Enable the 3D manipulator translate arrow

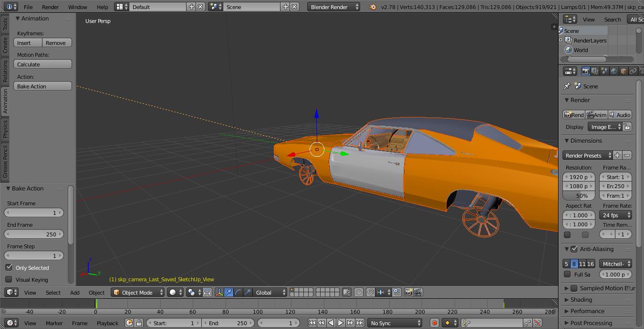(229, 292)
